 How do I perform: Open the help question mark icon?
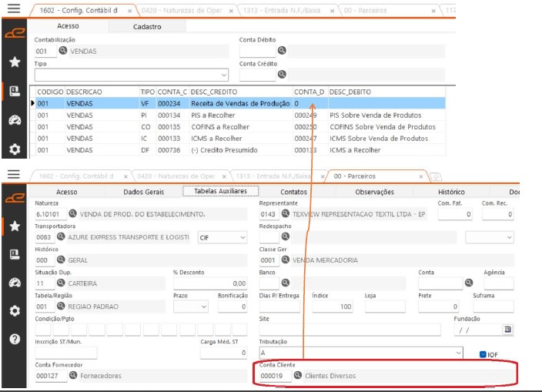(x=14, y=339)
